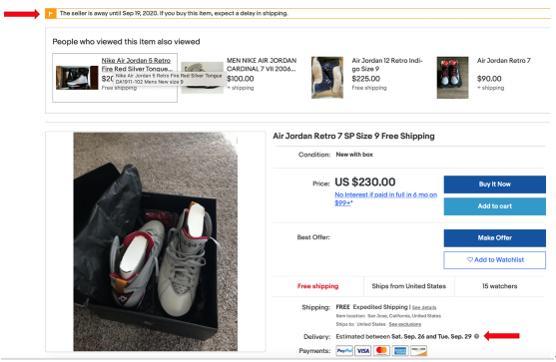Add item to Watchlist

[495, 260]
